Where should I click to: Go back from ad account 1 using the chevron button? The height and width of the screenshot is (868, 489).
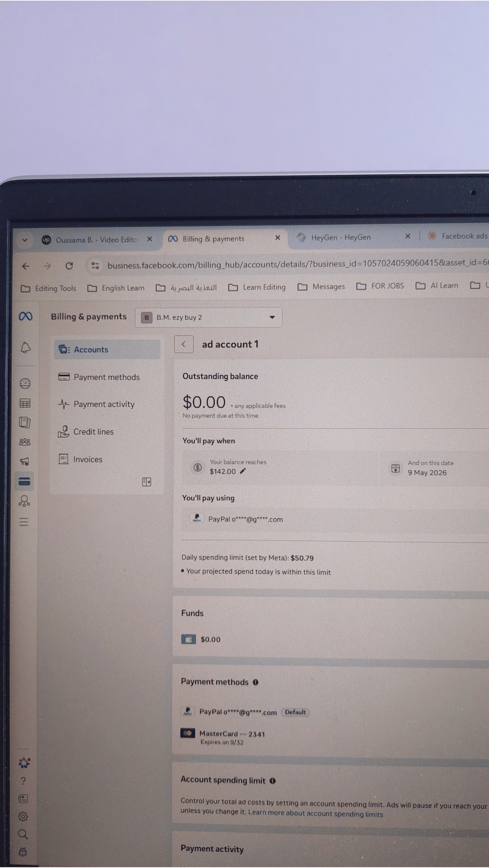[x=184, y=344]
